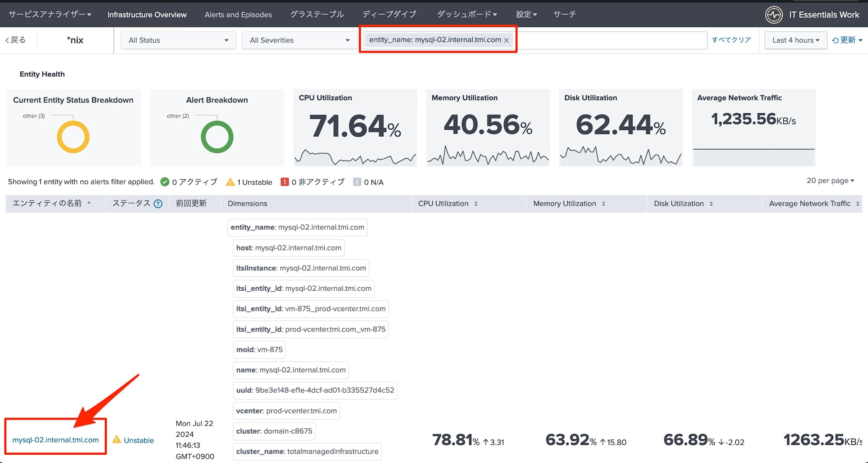Open the 20 per page dropdown
This screenshot has height=463, width=868.
point(830,181)
